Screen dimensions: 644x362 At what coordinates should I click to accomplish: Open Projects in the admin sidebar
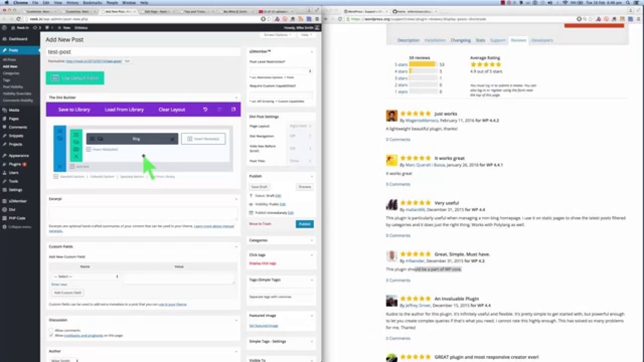[x=16, y=144]
